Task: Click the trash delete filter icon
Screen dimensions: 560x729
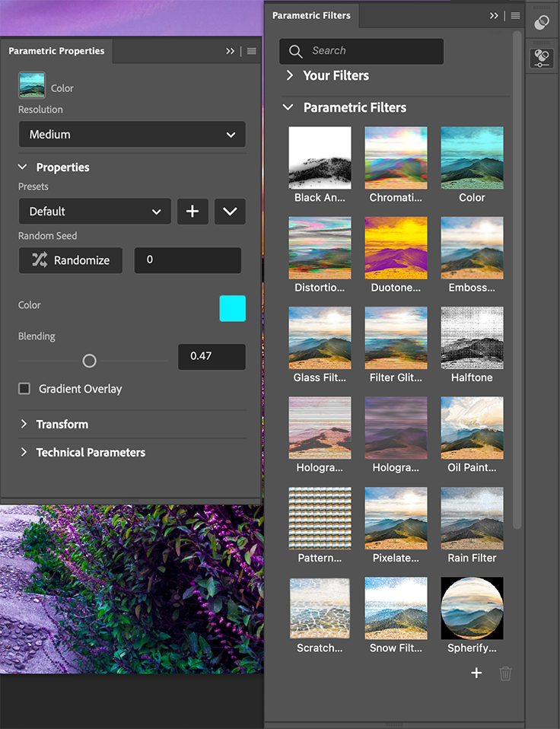Action: 505,673
